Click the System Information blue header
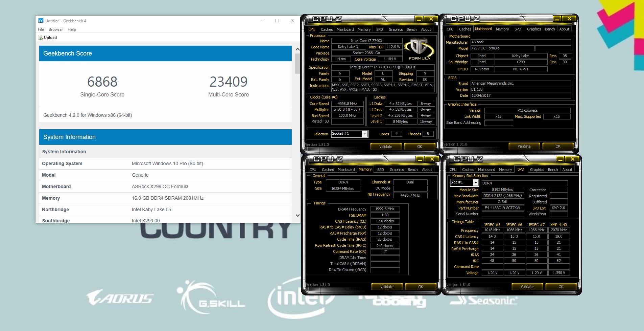This screenshot has width=644, height=331. pos(165,137)
